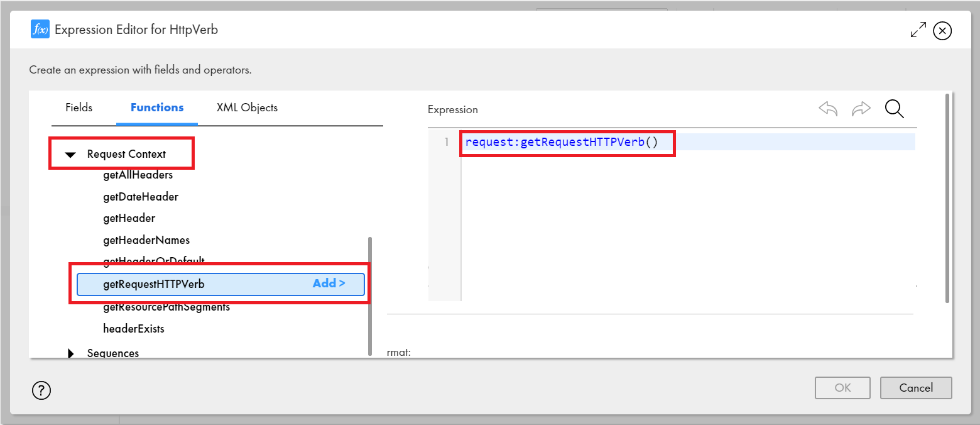
Task: Switch to the Fields tab
Action: (x=79, y=108)
